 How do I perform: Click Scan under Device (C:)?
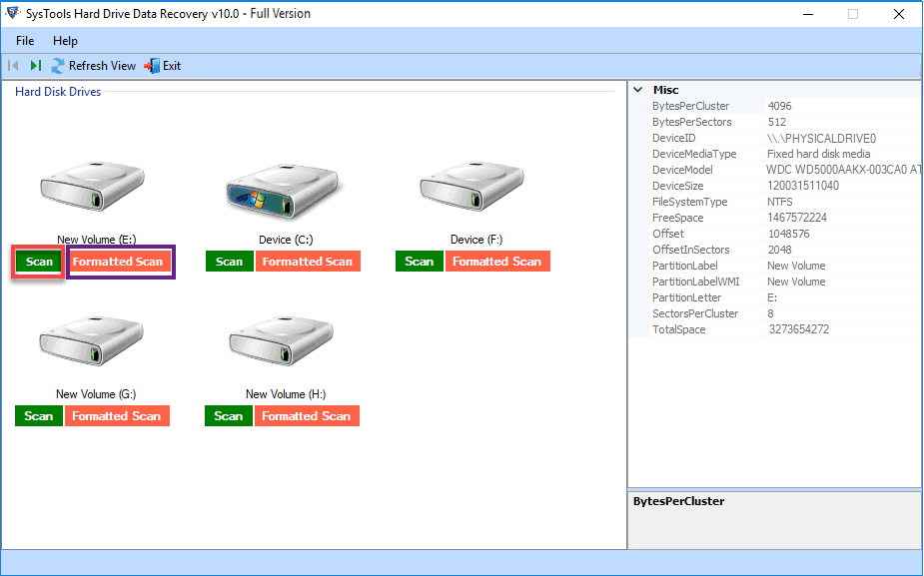(229, 262)
